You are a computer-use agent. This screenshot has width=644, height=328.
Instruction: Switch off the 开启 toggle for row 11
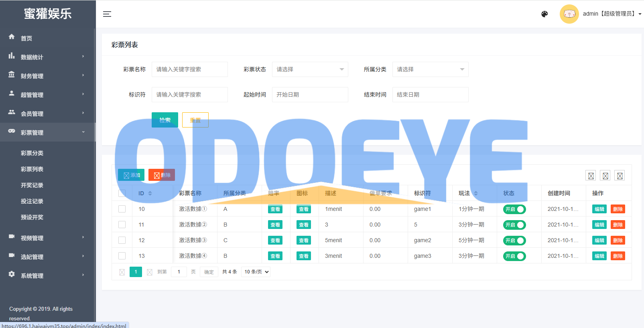pyautogui.click(x=514, y=225)
